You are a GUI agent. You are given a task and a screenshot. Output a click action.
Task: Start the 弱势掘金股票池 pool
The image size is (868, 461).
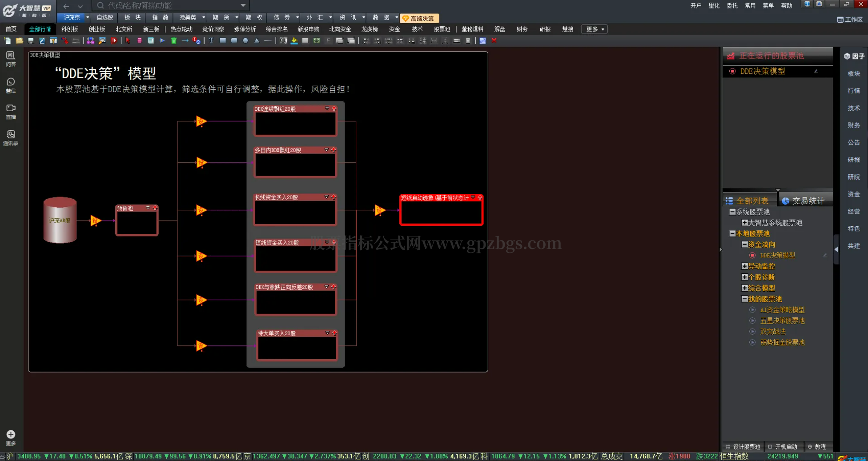752,342
